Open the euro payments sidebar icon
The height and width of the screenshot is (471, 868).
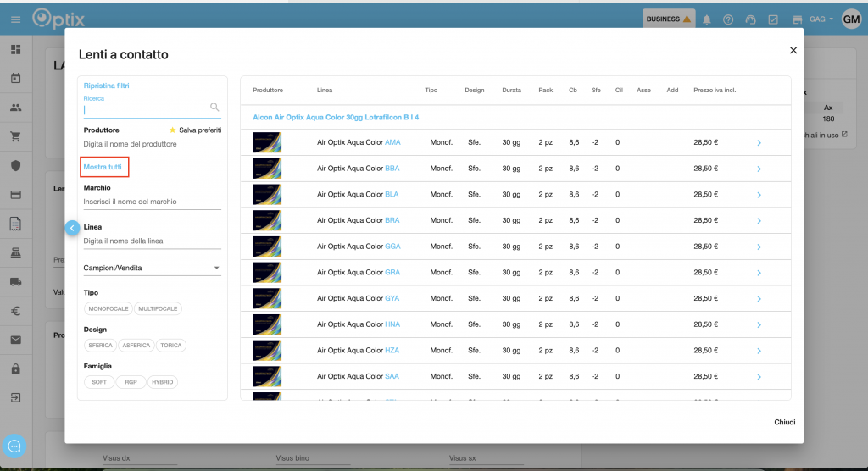[x=15, y=311]
